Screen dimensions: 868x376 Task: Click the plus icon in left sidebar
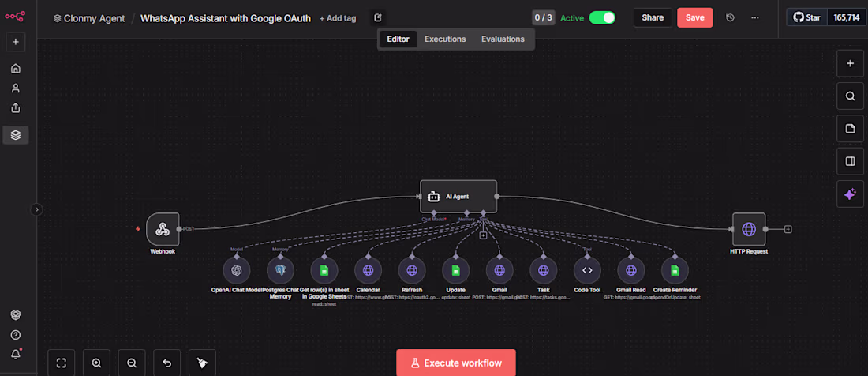coord(16,42)
